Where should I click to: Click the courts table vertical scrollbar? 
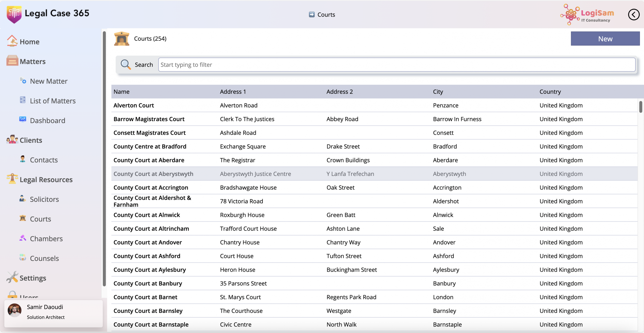pos(640,107)
